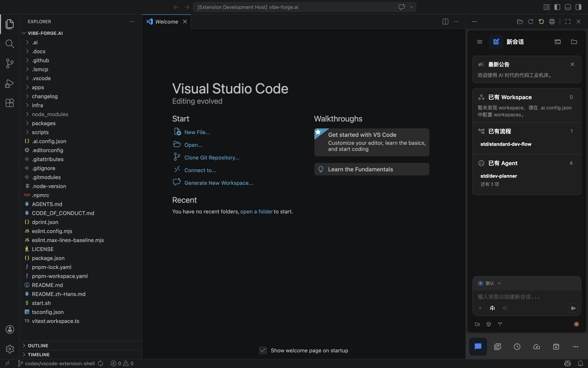Expand the scripts folder

82,132
